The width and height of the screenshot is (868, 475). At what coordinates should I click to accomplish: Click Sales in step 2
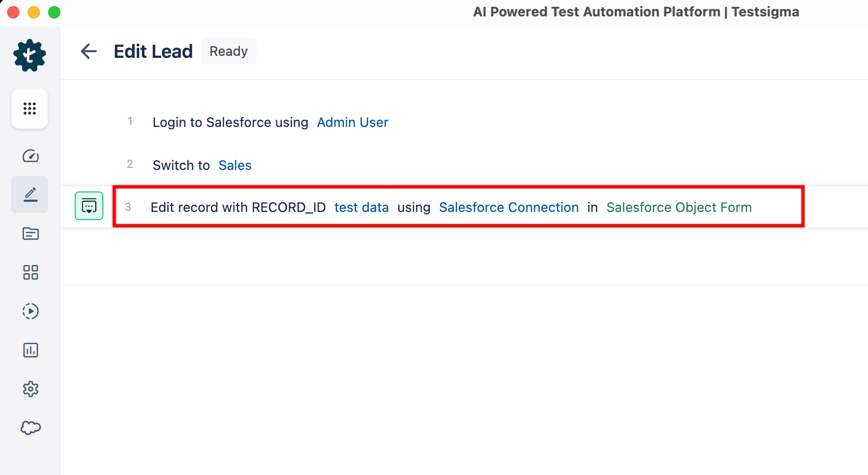[x=235, y=165]
